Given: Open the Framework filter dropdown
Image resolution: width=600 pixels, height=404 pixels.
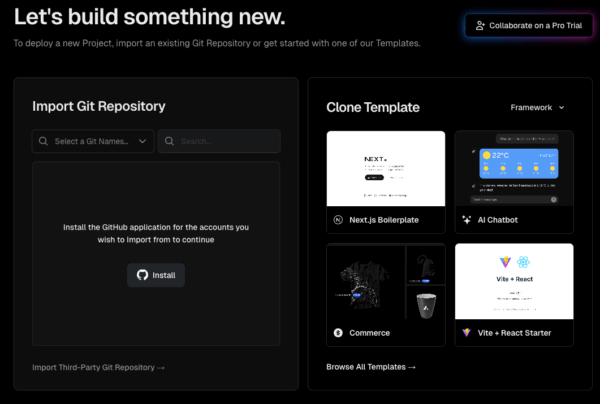Looking at the screenshot, I should pyautogui.click(x=537, y=108).
